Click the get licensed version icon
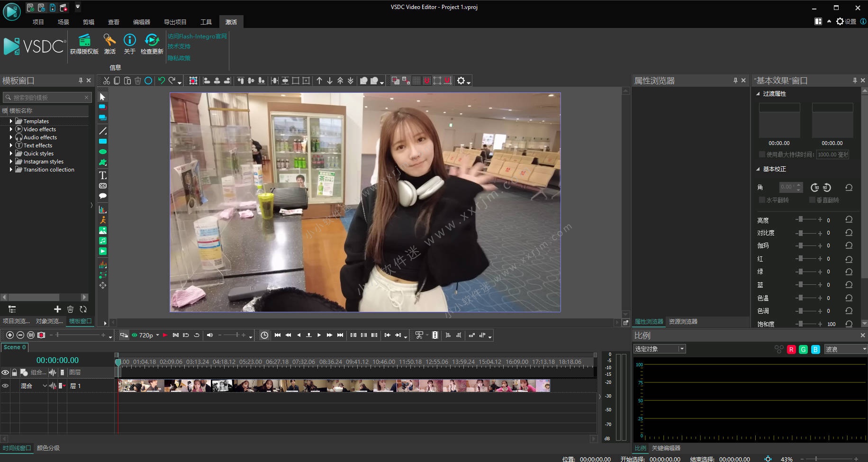The width and height of the screenshot is (868, 462). (84, 40)
